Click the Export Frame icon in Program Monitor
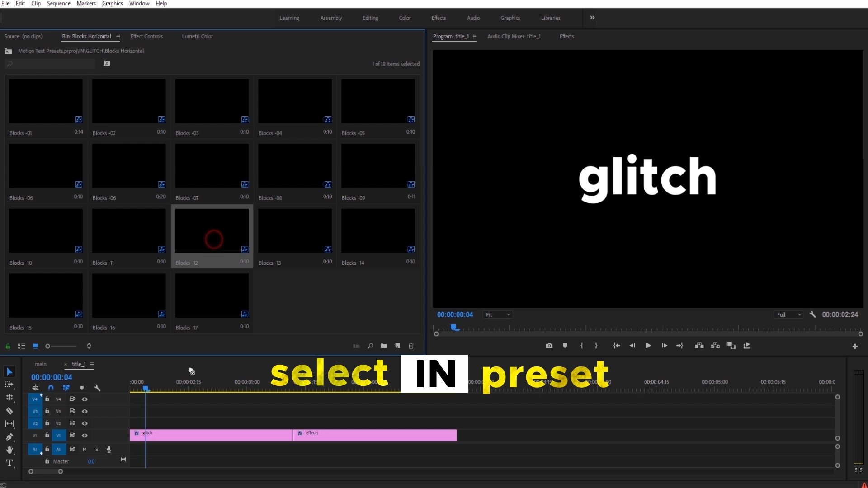868x488 pixels. point(548,346)
